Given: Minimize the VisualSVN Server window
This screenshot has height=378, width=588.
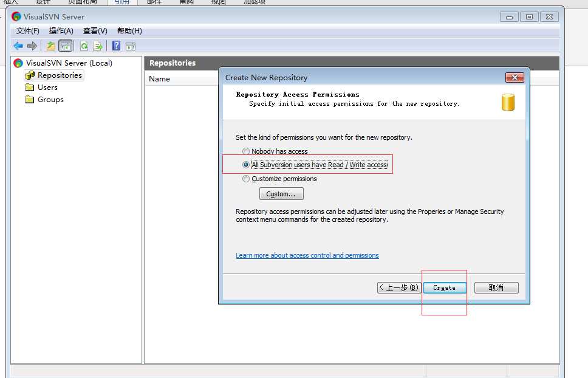Looking at the screenshot, I should [509, 17].
